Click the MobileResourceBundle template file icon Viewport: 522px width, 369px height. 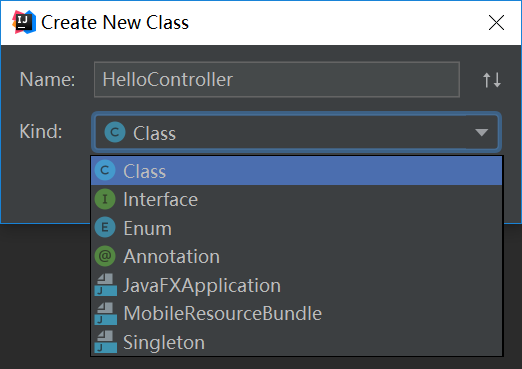[x=106, y=313]
